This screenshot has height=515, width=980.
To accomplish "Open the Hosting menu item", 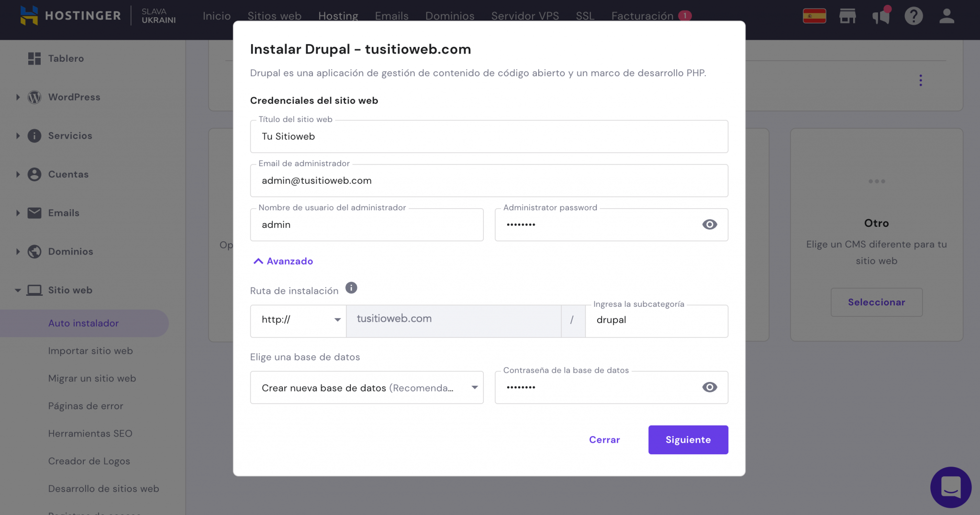I will click(x=338, y=16).
